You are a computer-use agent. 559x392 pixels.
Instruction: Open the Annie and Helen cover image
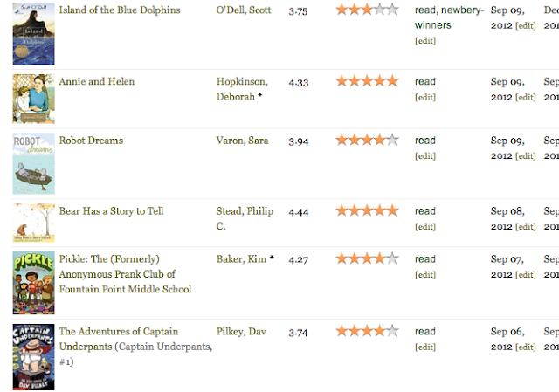click(33, 99)
